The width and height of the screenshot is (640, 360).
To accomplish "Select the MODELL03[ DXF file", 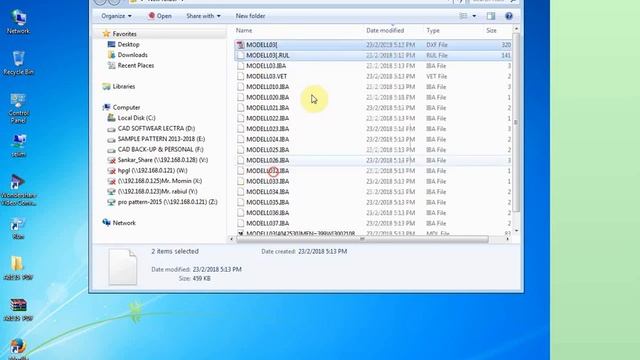I will (x=373, y=45).
